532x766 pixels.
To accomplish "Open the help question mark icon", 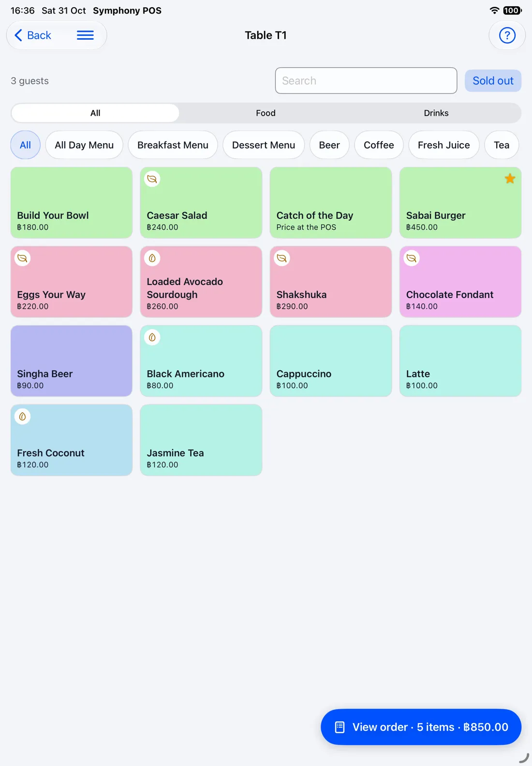I will 507,35.
